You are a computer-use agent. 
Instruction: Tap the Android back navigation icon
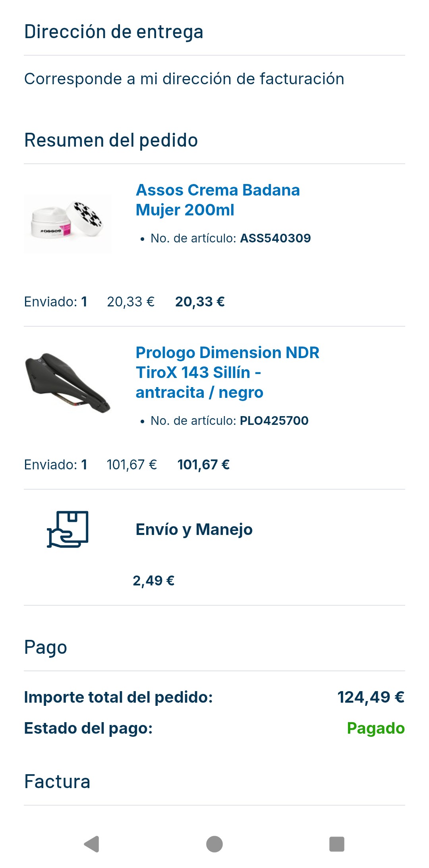click(x=92, y=844)
